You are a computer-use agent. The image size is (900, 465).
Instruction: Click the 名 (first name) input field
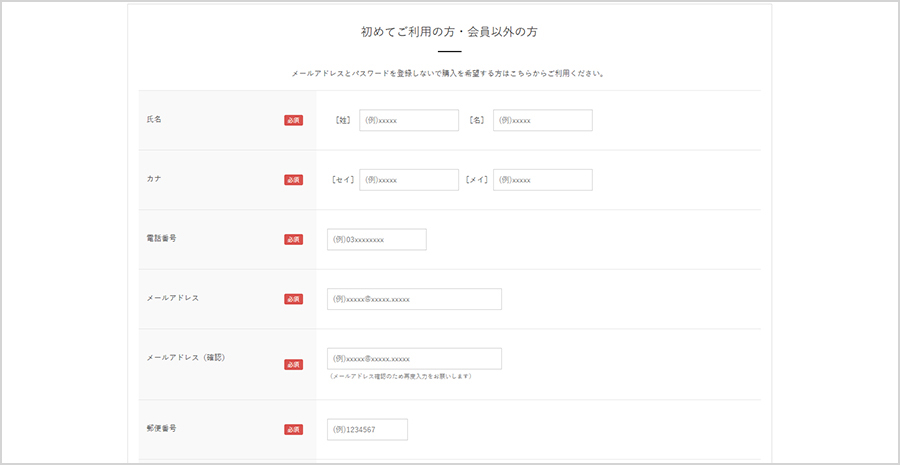[x=542, y=120]
